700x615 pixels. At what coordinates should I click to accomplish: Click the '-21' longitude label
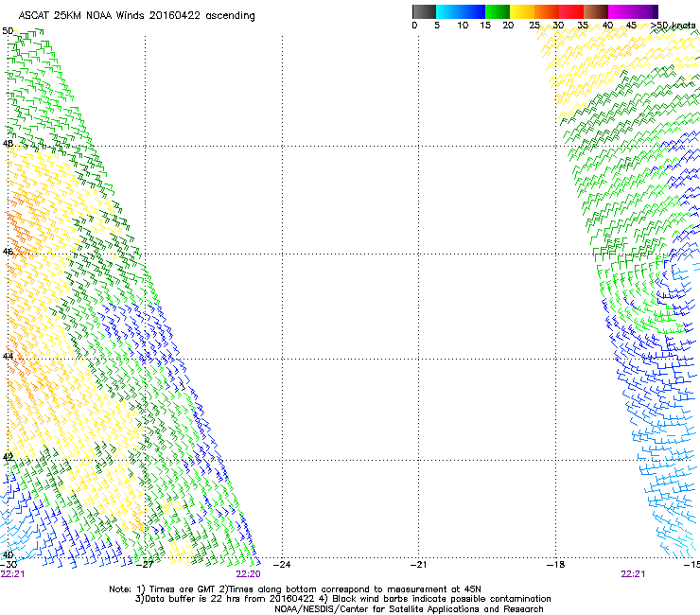[419, 565]
